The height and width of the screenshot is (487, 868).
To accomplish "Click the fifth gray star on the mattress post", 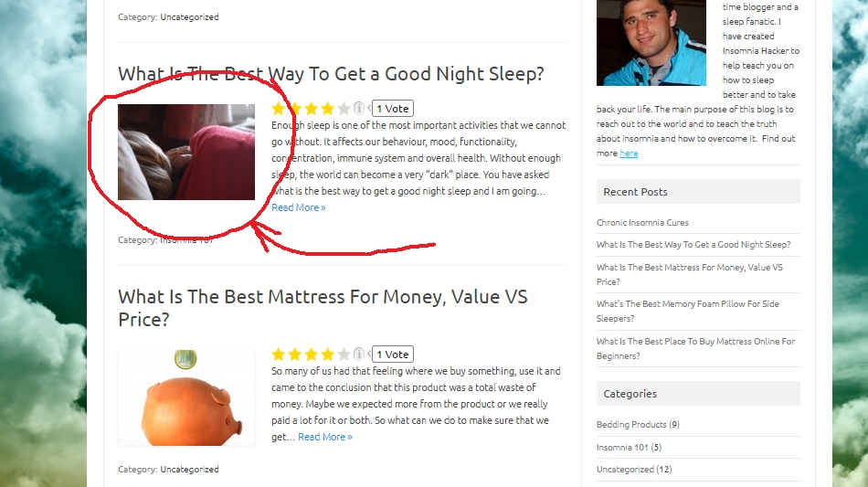I will (x=344, y=355).
